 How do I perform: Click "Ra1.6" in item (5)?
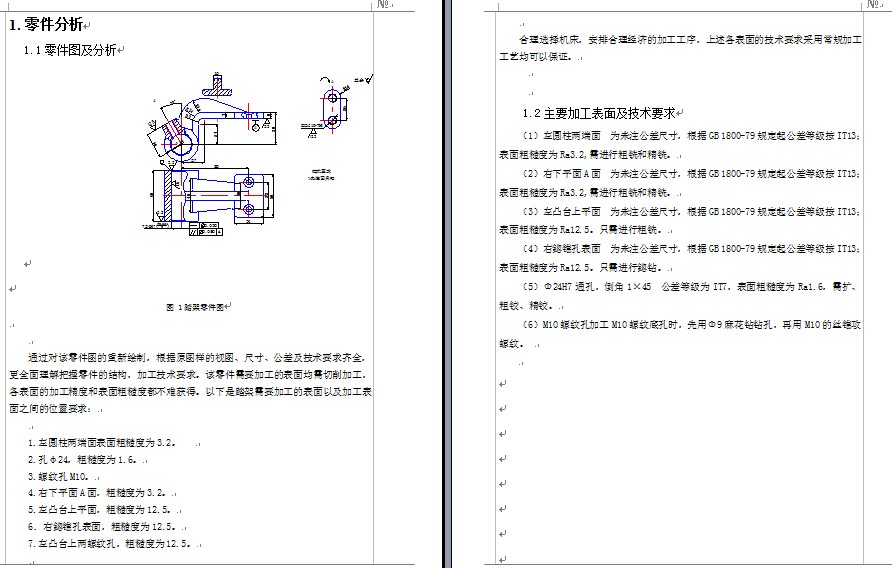(x=811, y=286)
